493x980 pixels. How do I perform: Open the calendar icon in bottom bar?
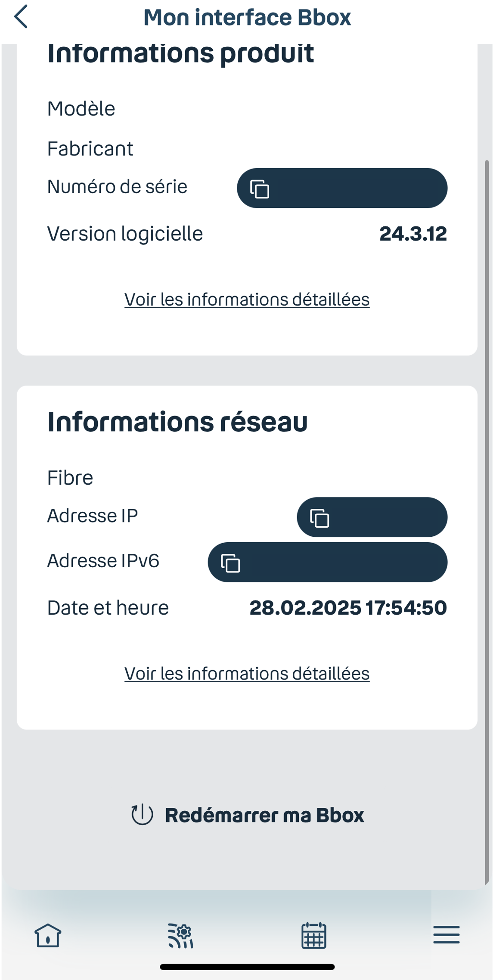313,937
